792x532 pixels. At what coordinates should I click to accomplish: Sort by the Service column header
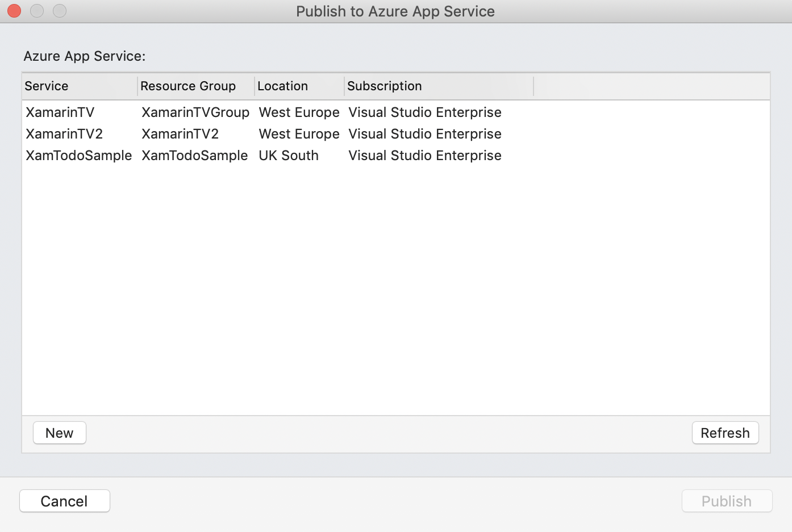[x=80, y=86]
